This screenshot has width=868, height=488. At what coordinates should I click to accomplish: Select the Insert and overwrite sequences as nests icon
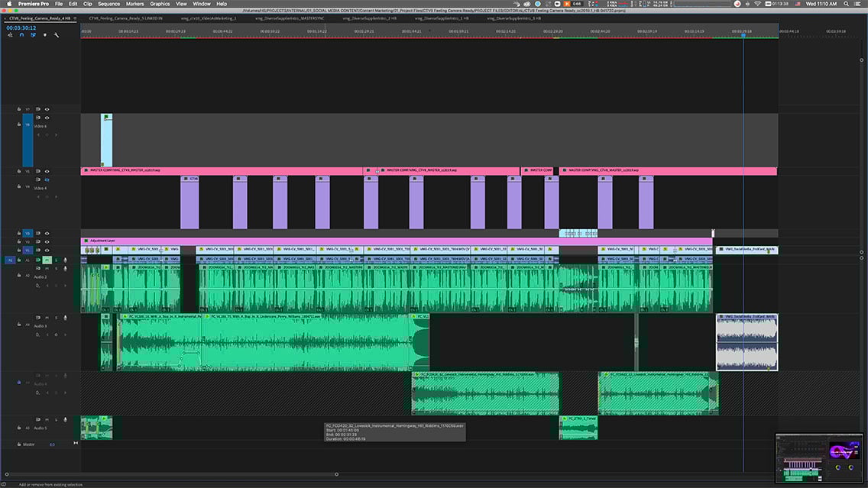[x=11, y=35]
